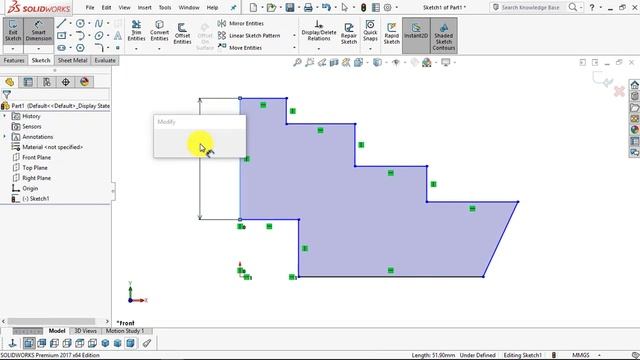The image size is (640, 360).
Task: Open the Linear Sketch Pattern dropdown arrow
Action: click(294, 36)
